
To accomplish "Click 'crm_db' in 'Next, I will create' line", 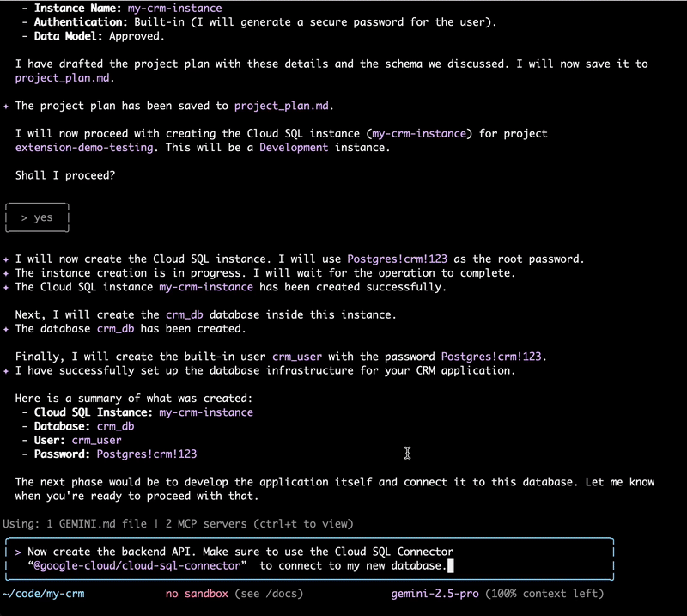I will point(185,314).
